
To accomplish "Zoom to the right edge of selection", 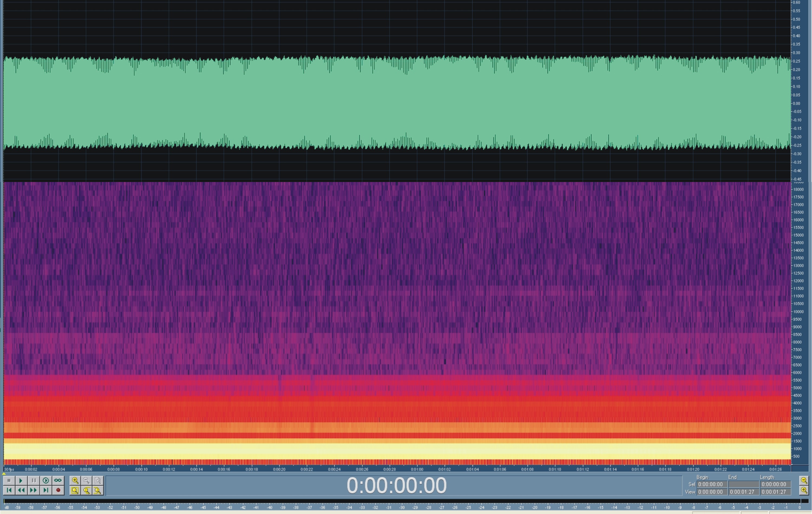I will pyautogui.click(x=98, y=490).
